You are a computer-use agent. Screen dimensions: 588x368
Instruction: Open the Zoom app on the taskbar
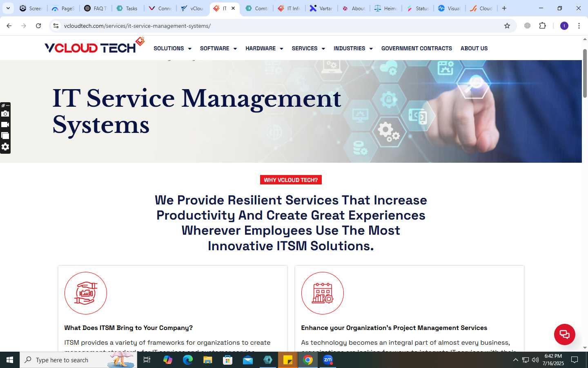[x=328, y=360]
